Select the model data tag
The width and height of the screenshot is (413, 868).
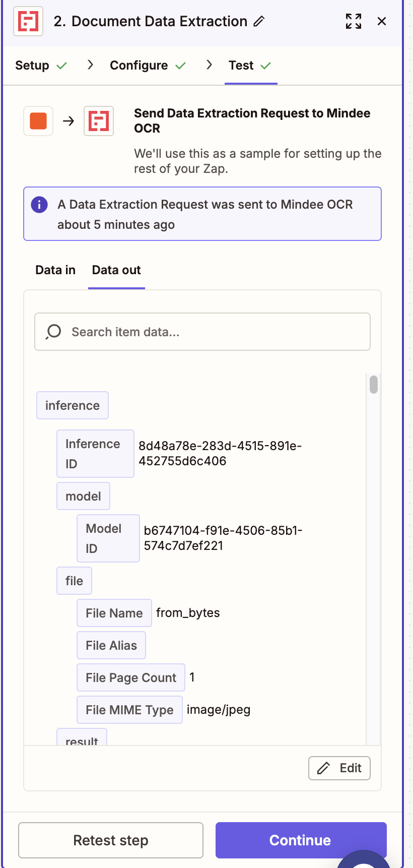(83, 496)
